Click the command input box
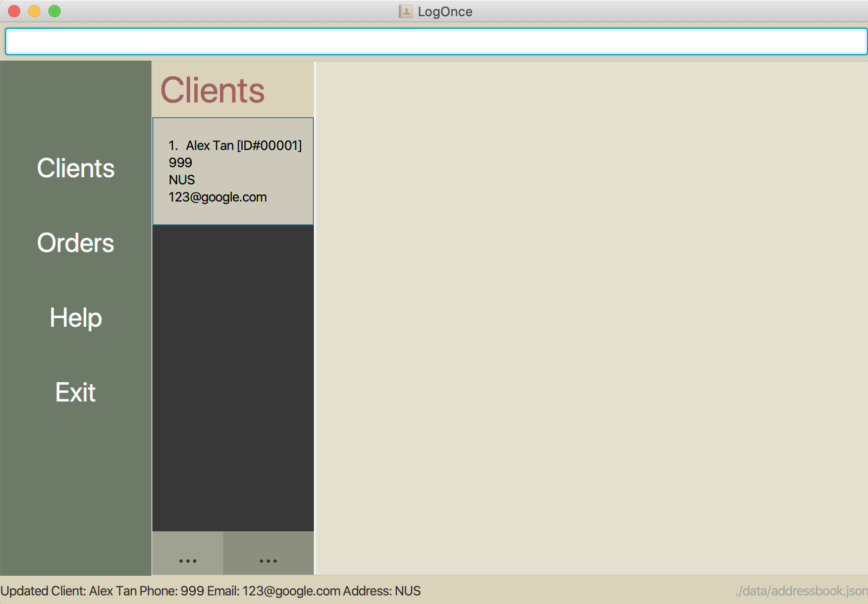This screenshot has width=868, height=604. 436,41
